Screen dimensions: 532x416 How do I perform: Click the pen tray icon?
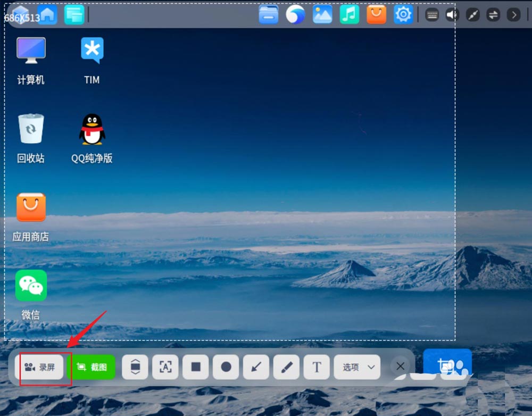point(472,14)
